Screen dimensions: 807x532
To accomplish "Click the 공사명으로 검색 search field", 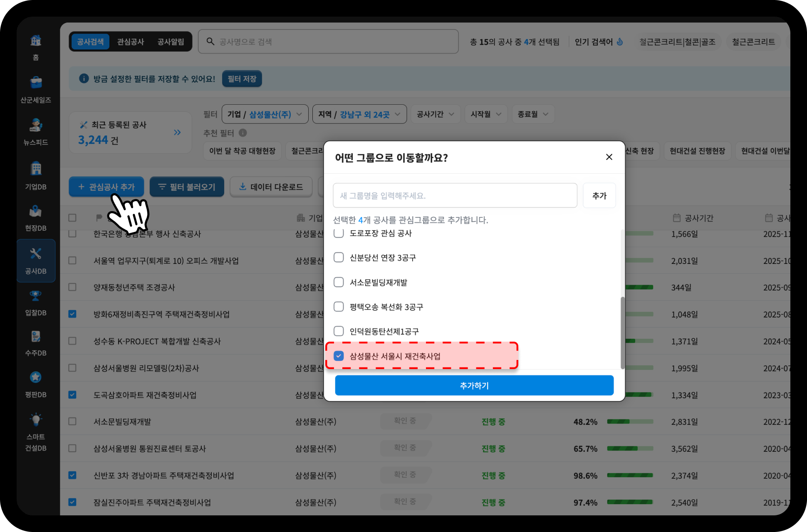I will pyautogui.click(x=328, y=42).
